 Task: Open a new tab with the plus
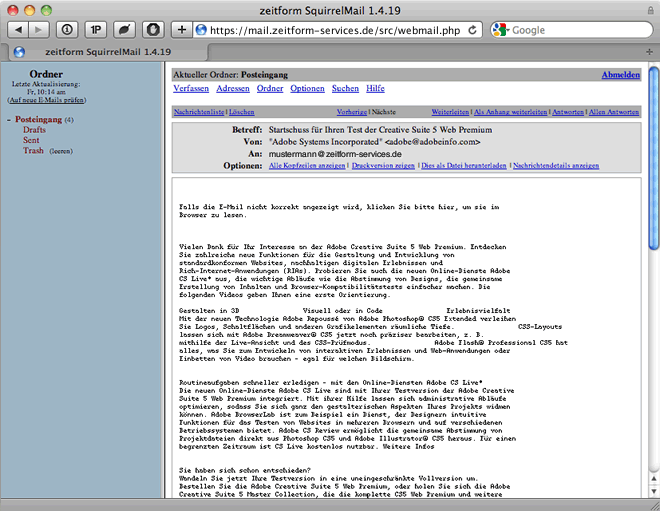pos(649,52)
